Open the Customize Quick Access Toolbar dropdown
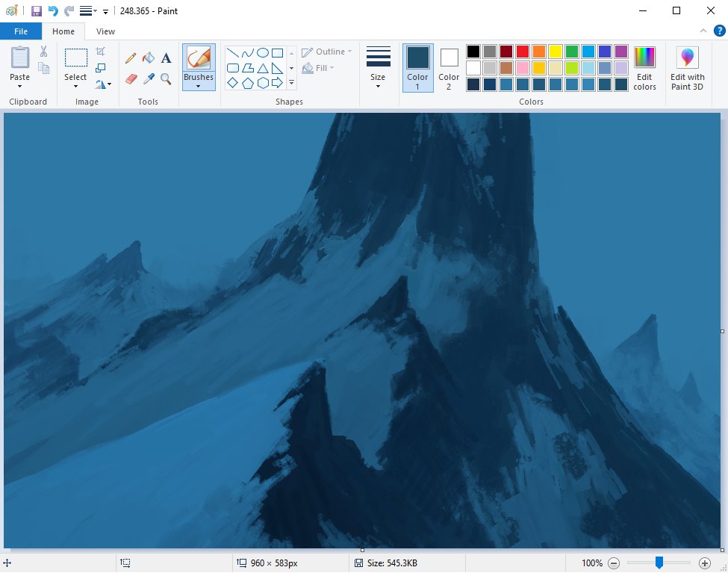Viewport: 728px width, 573px height. click(x=105, y=12)
